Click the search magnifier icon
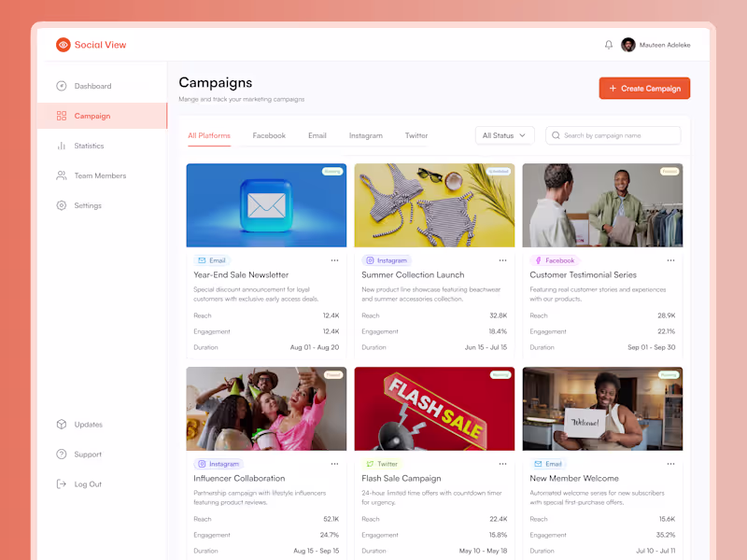 coord(556,135)
